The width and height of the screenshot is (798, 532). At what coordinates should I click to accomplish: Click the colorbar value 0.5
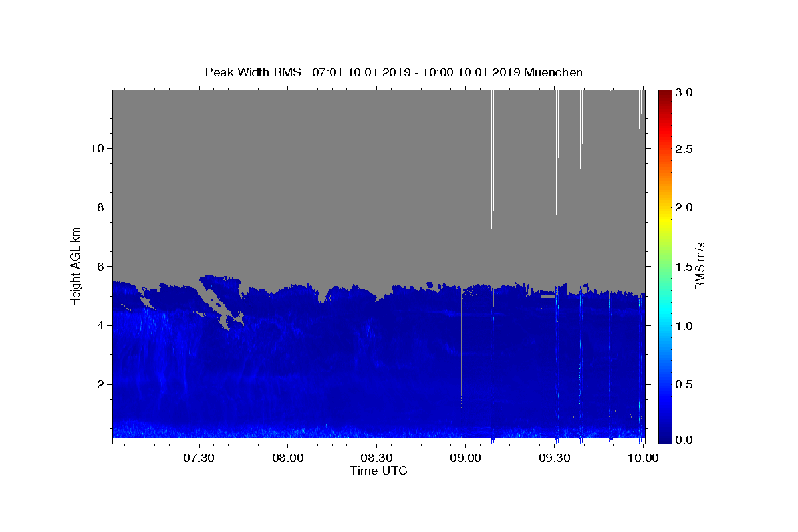point(684,384)
